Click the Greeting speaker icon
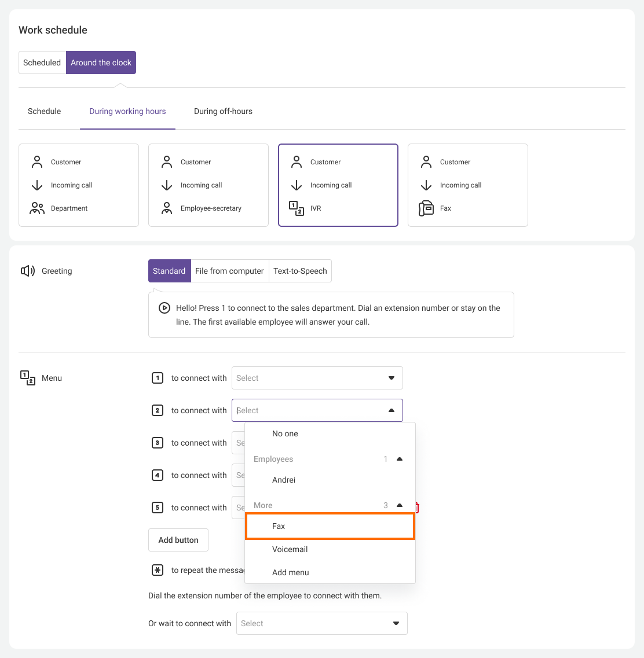Screen dimensions: 644x658 click(x=28, y=271)
